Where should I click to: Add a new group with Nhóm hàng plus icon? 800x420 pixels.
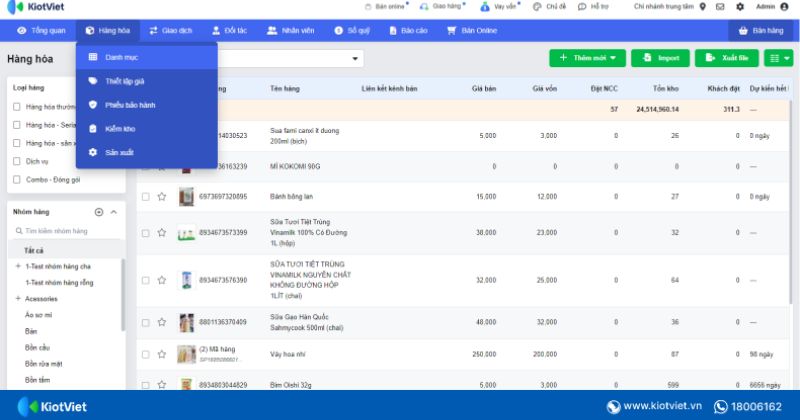(99, 212)
